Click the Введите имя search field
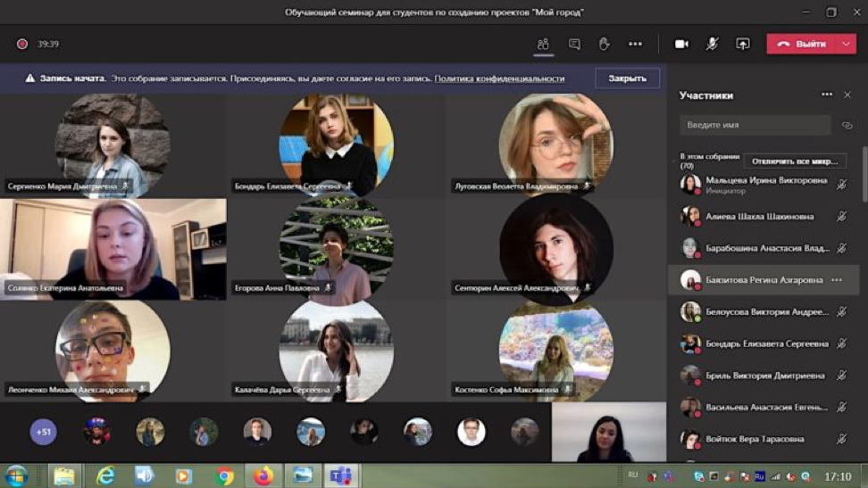868x488 pixels. tap(755, 126)
